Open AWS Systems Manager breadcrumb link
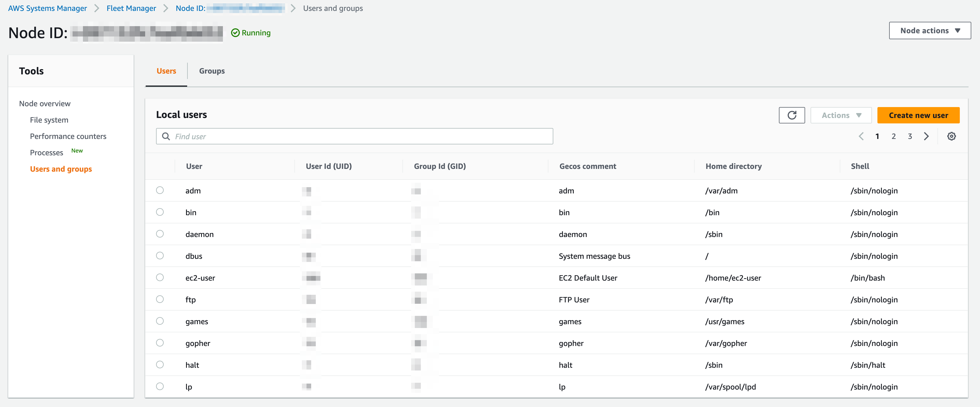The width and height of the screenshot is (980, 407). click(47, 8)
